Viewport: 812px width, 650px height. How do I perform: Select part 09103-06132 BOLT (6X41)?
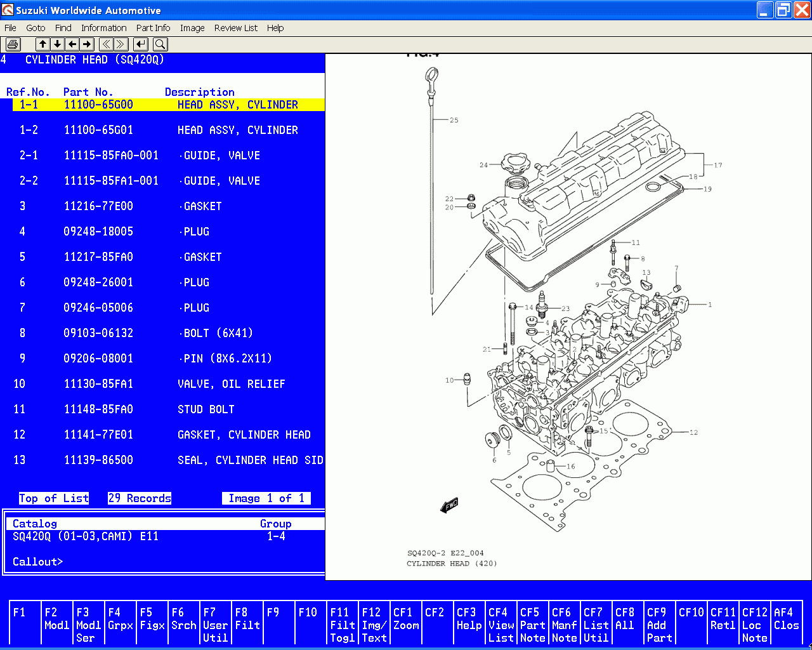pos(169,333)
